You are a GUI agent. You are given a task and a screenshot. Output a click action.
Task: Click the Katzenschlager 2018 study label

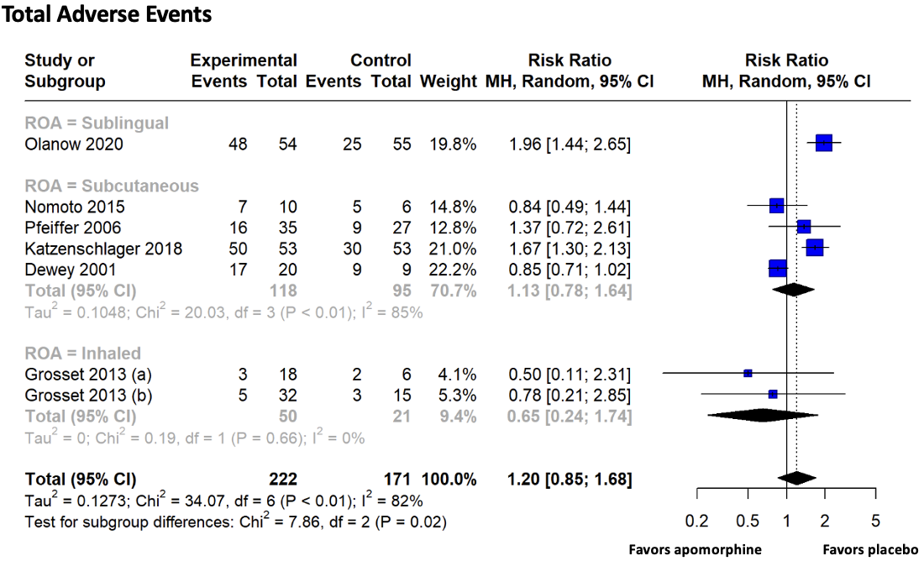click(x=103, y=249)
